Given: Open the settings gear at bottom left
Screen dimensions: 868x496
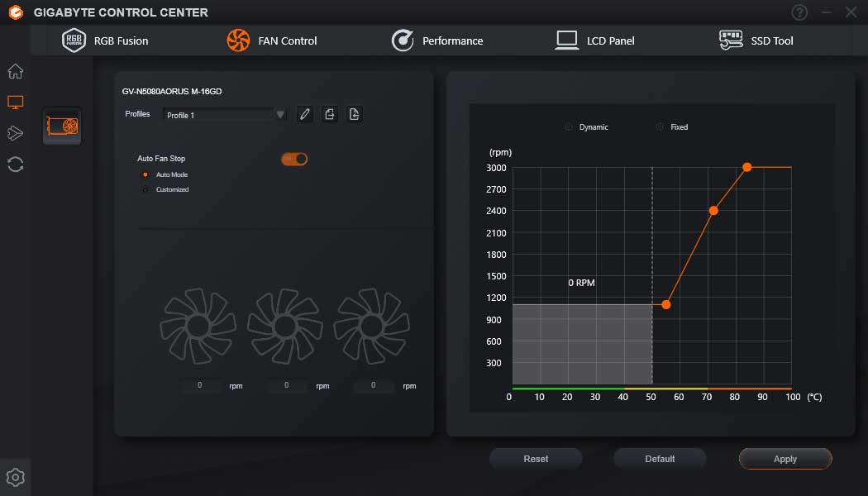Looking at the screenshot, I should coord(15,477).
